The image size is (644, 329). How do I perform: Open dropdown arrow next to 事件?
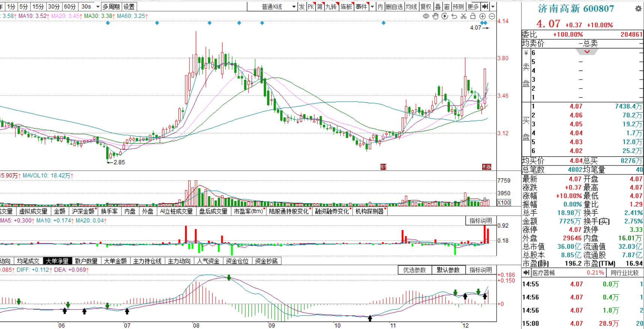click(372, 6)
